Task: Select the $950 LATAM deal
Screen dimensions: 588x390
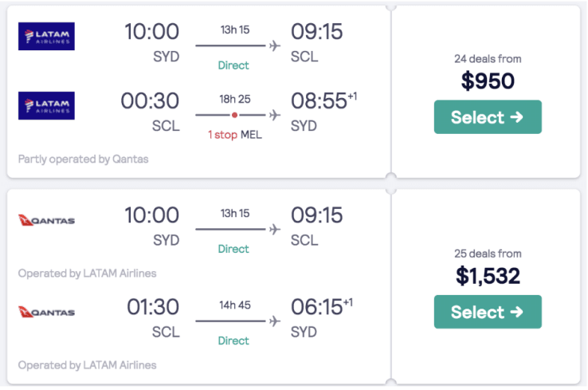Action: (488, 117)
